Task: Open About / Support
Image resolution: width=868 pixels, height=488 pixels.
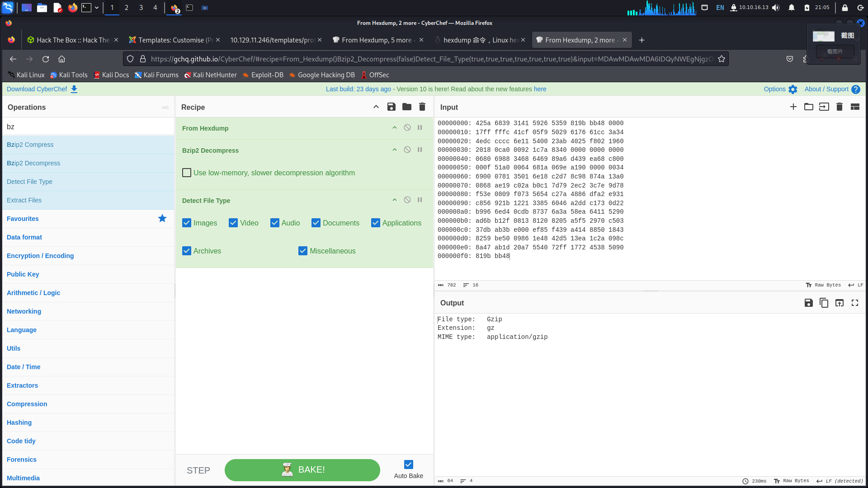Action: pos(832,89)
